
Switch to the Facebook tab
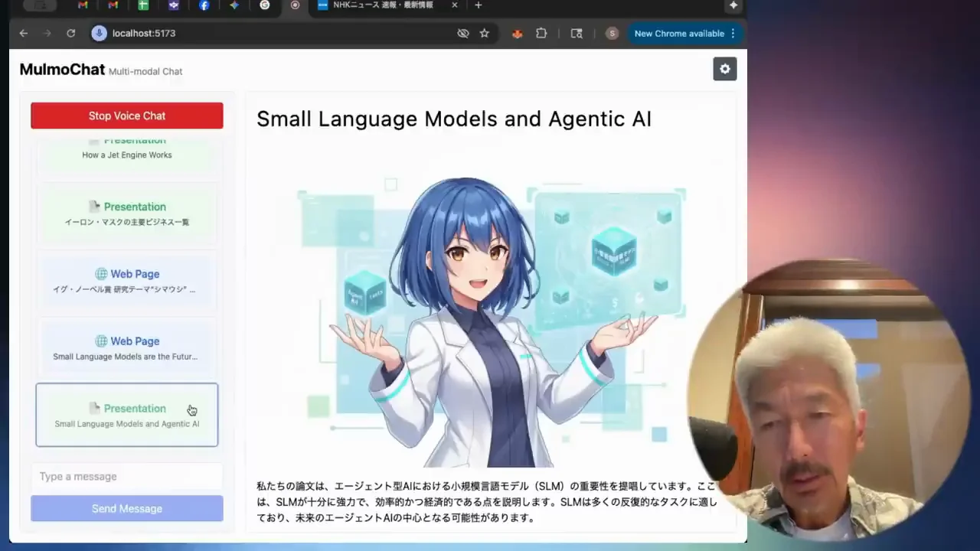click(x=204, y=5)
